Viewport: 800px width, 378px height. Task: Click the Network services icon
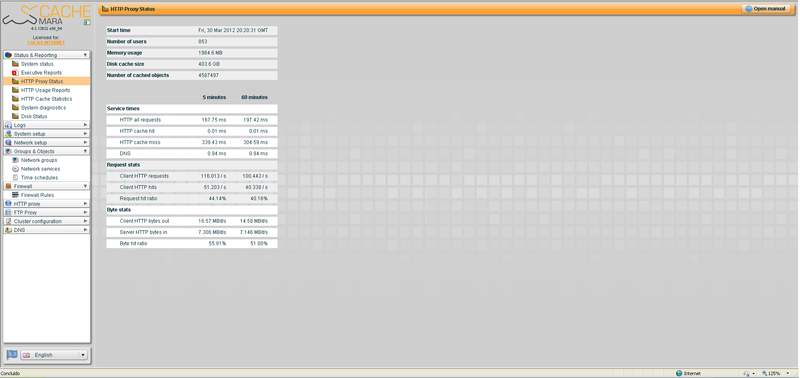click(15, 169)
